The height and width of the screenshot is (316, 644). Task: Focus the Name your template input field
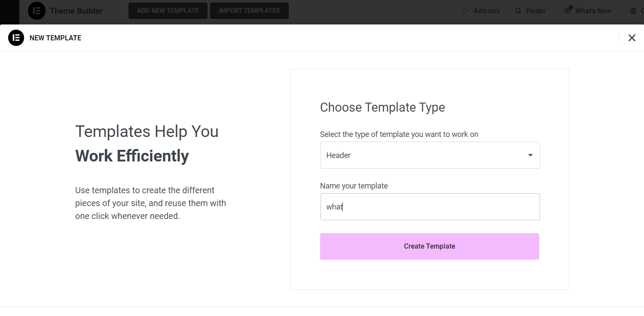[430, 207]
